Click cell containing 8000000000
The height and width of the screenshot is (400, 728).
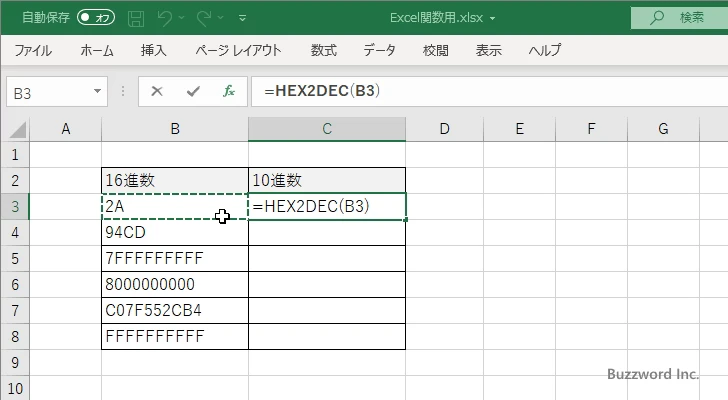(175, 284)
